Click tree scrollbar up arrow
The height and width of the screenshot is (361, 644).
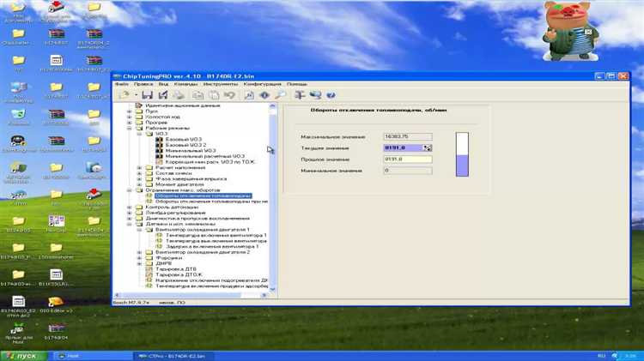(272, 106)
